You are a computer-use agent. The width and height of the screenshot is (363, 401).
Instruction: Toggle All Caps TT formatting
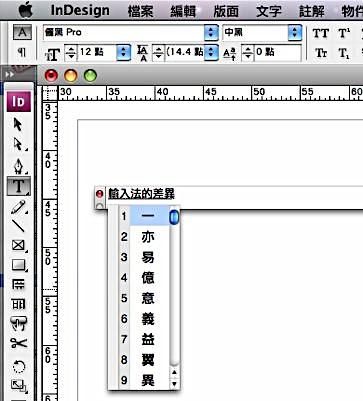(x=321, y=33)
